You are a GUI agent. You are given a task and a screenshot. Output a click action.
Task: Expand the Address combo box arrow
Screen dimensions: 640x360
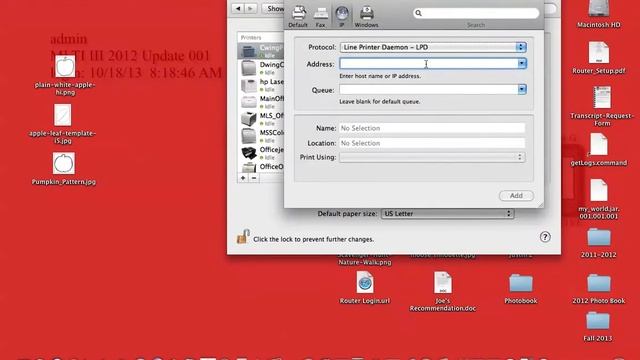(522, 64)
